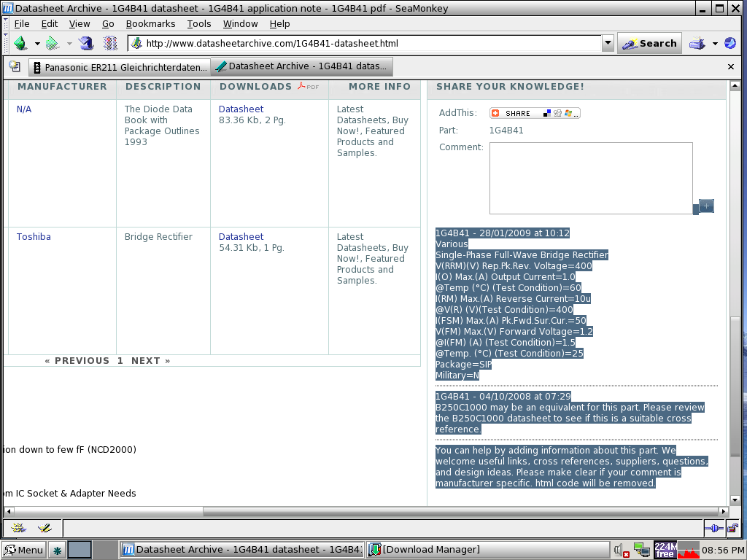Click the Composer component icon in status bar
Image resolution: width=747 pixels, height=560 pixels.
(x=44, y=528)
